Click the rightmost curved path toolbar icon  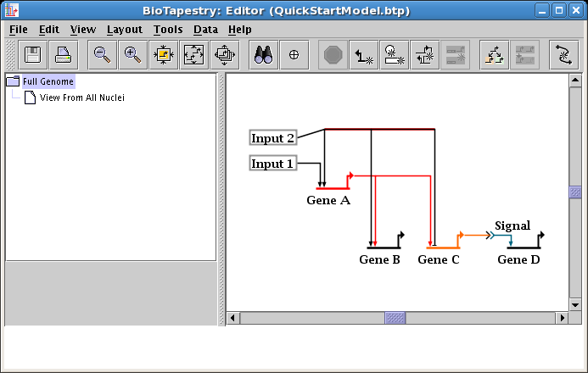(563, 54)
